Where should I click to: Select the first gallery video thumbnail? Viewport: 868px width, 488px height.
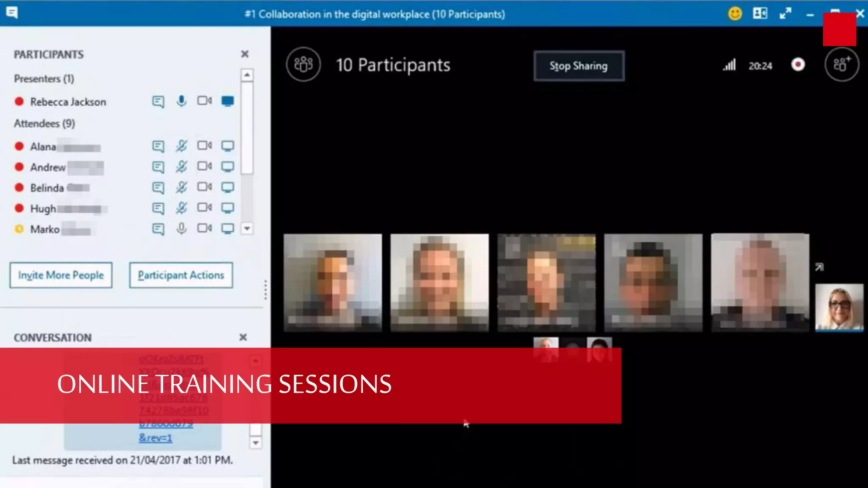pyautogui.click(x=333, y=283)
